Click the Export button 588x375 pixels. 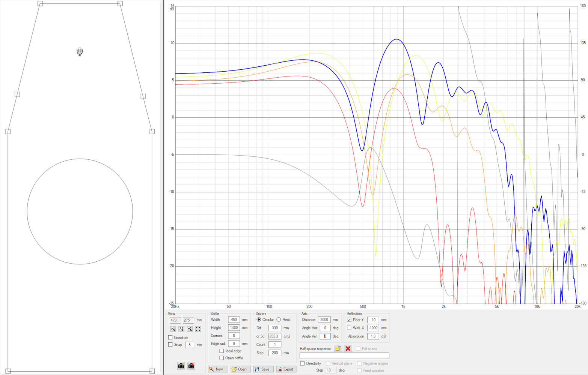tap(286, 369)
